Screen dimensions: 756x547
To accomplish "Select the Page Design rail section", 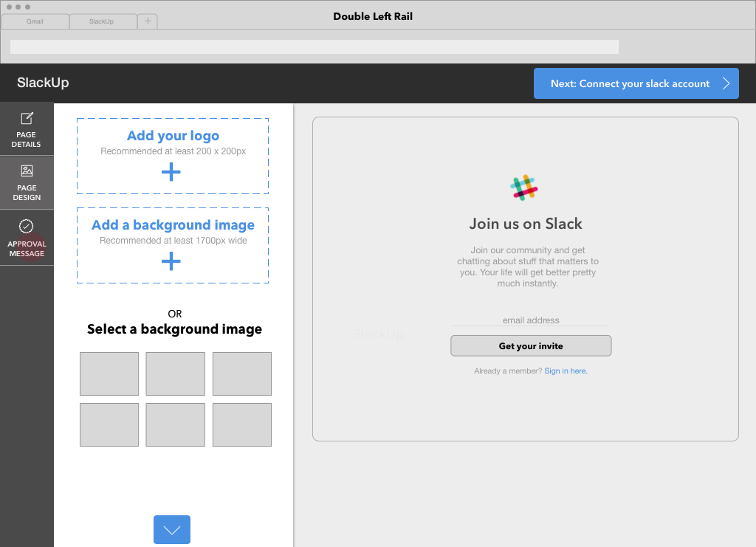I will [x=27, y=182].
